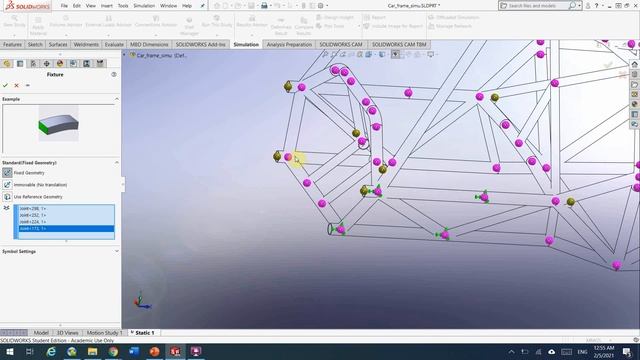Screen dimensions: 640x360
Task: Switch to the Features tab
Action: click(x=12, y=44)
